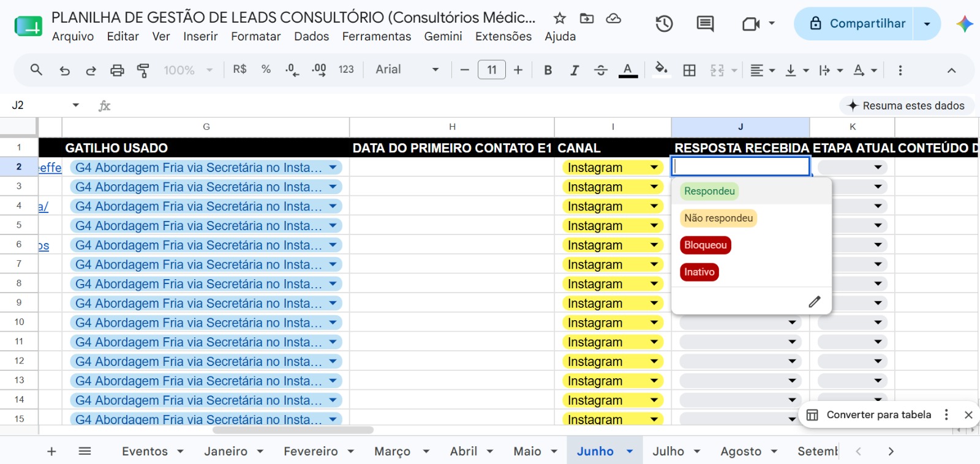Click the star icon beside title
The width and height of the screenshot is (980, 464).
pos(560,18)
